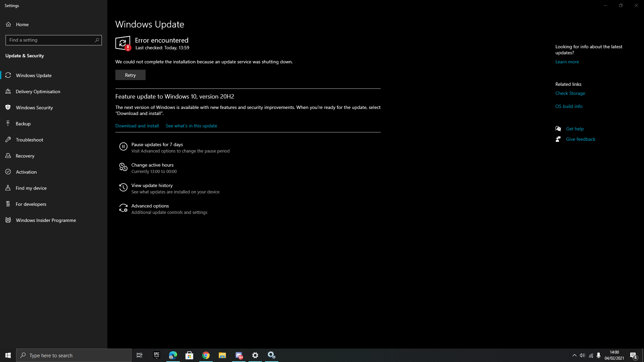Open Check Storage link

(x=570, y=93)
